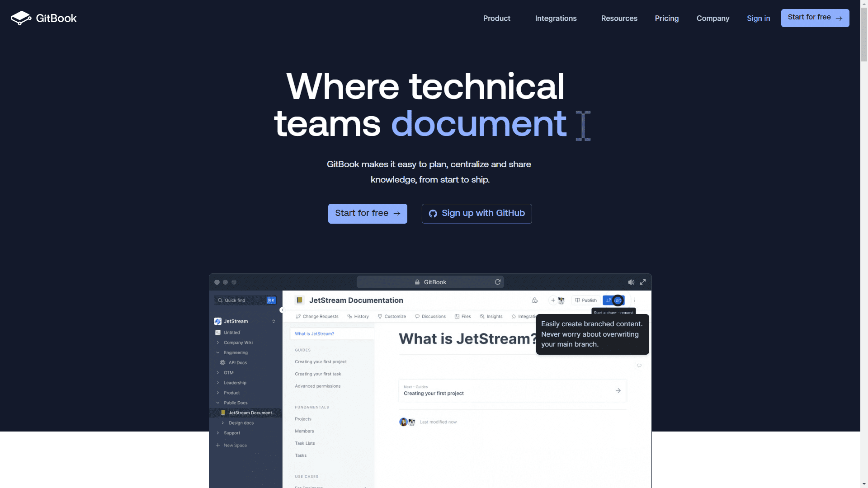868x488 pixels.
Task: Open the Projects page
Action: (x=303, y=419)
